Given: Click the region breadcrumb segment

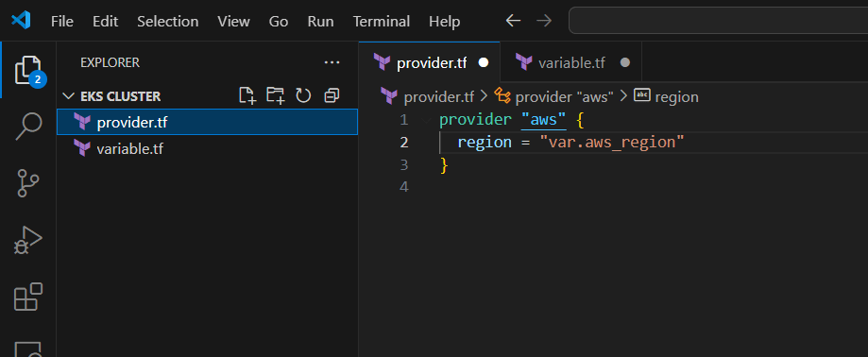Looking at the screenshot, I should click(676, 97).
